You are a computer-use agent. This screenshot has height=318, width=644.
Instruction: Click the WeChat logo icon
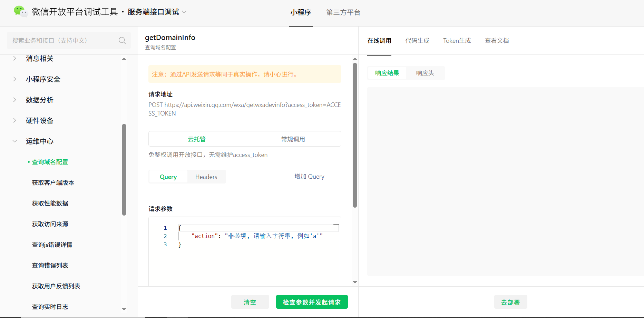(20, 12)
